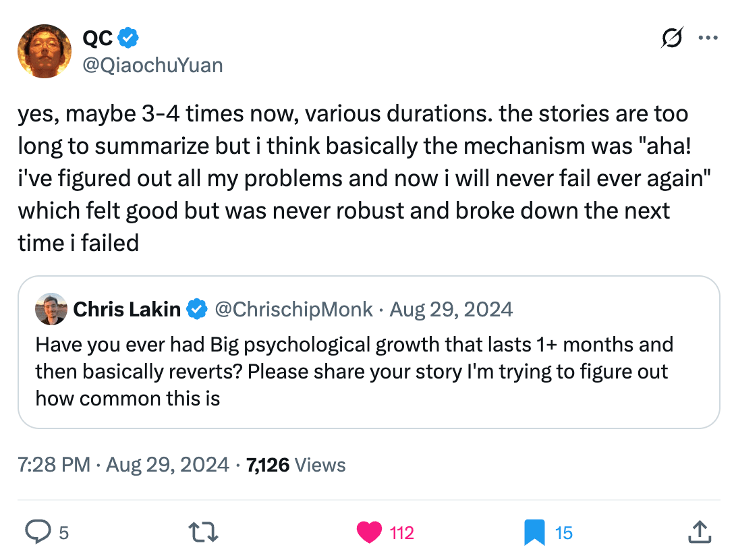Open QC's profile via @QiaochuYuan handle
This screenshot has width=734, height=560.
153,65
